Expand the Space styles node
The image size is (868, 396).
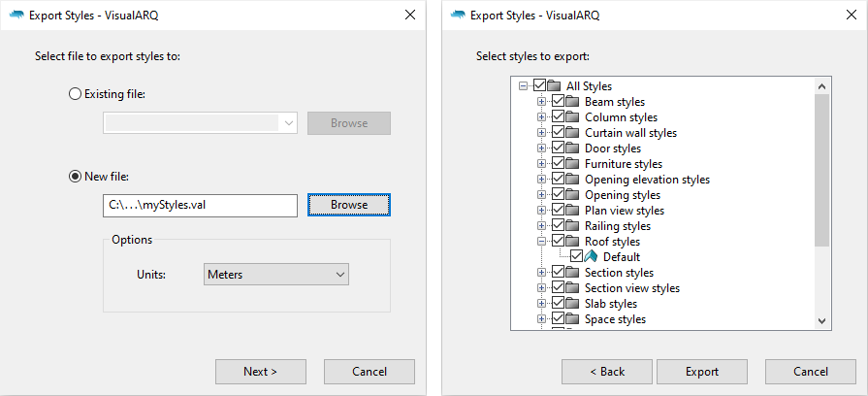541,318
